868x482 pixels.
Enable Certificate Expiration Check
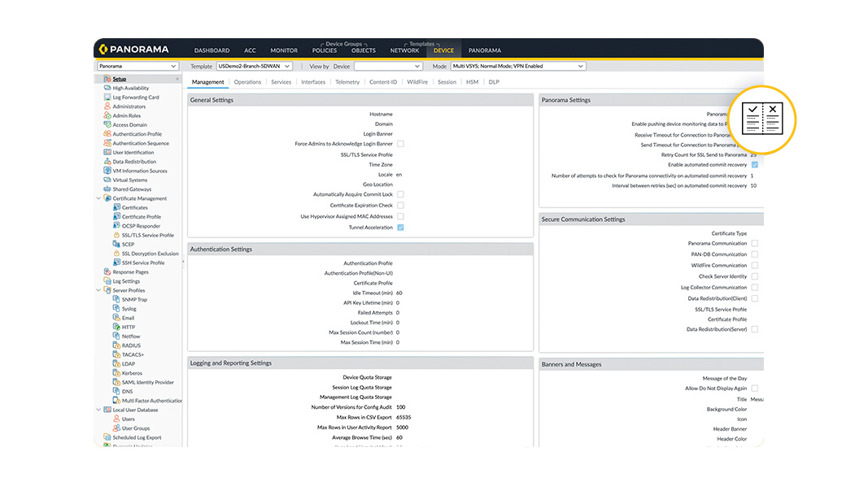pyautogui.click(x=400, y=203)
